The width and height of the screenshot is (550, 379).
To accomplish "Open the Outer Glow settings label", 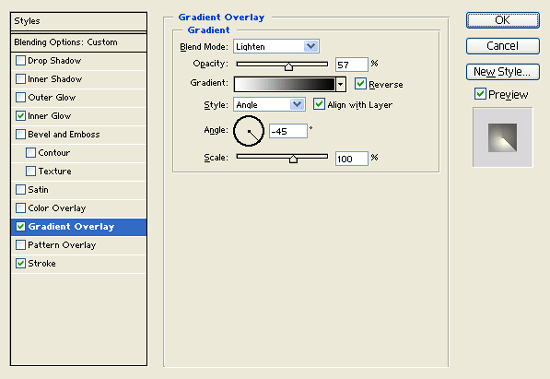I will tap(52, 97).
